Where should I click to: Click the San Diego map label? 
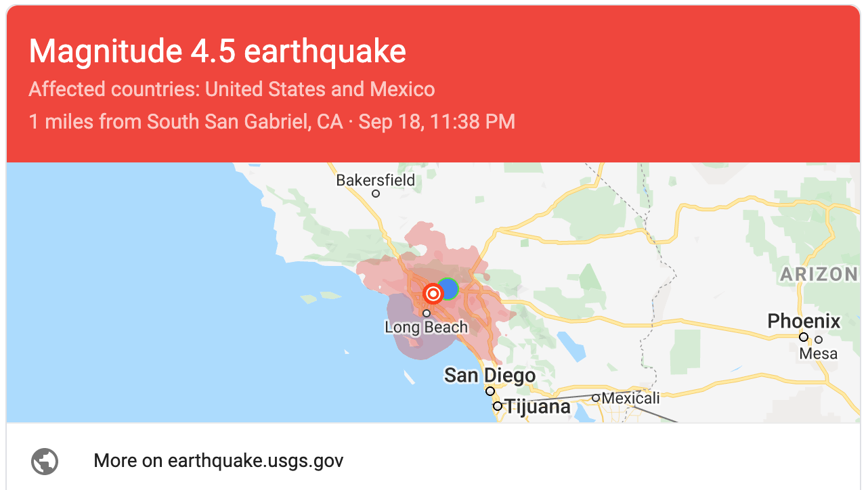coord(490,375)
